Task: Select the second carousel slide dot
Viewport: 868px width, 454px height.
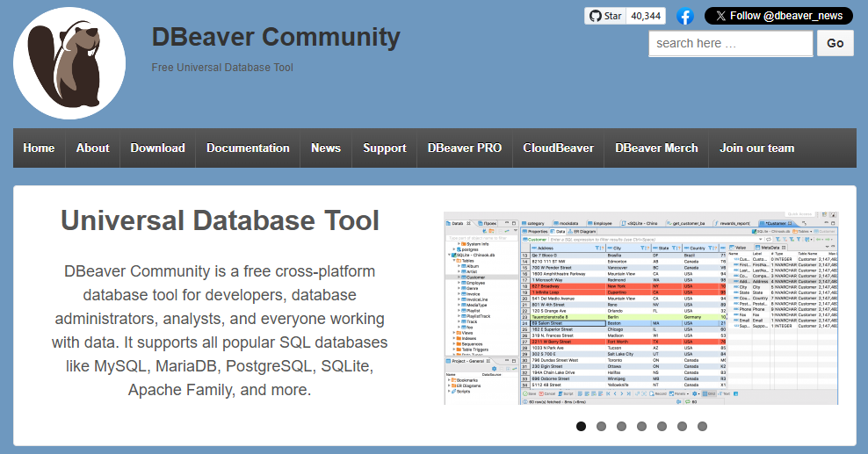Action: tap(601, 427)
